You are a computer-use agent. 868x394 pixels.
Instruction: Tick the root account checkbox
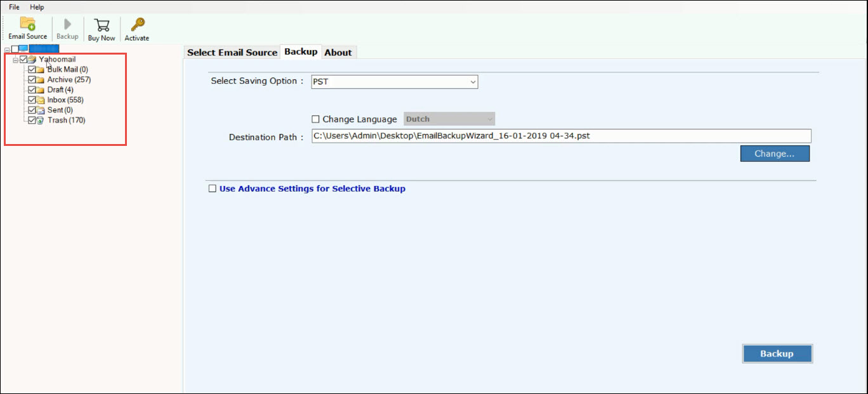[15, 49]
